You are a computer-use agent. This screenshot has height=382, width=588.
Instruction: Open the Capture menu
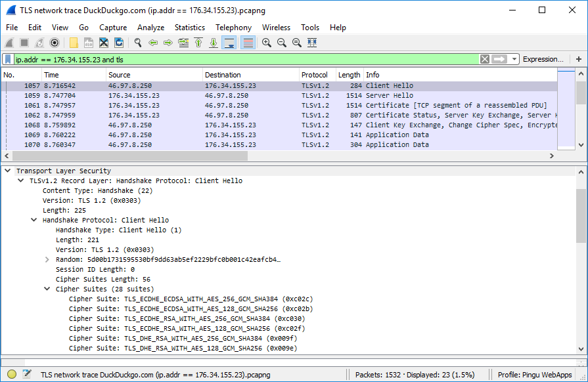(113, 28)
